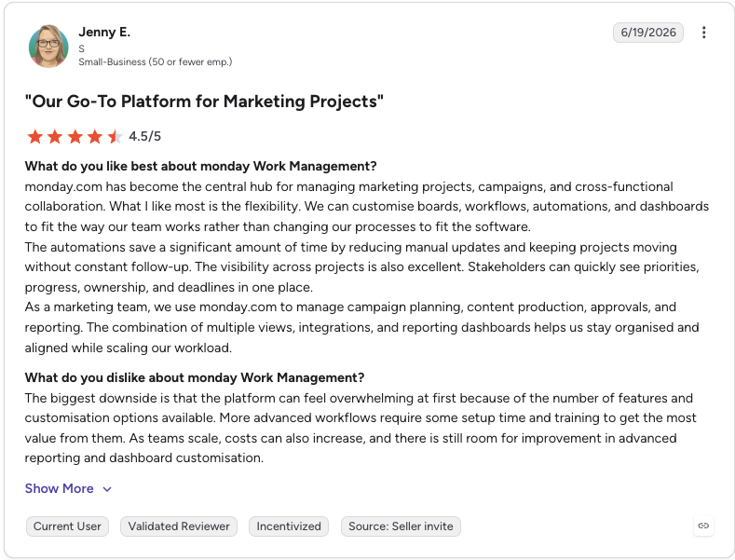
Task: Open reviewer name Jenny E.
Action: pyautogui.click(x=104, y=32)
